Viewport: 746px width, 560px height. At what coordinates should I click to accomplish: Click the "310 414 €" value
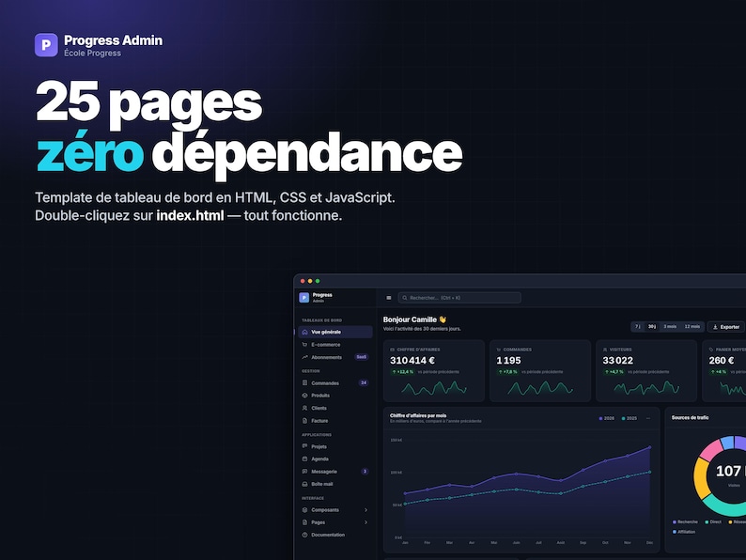click(412, 360)
